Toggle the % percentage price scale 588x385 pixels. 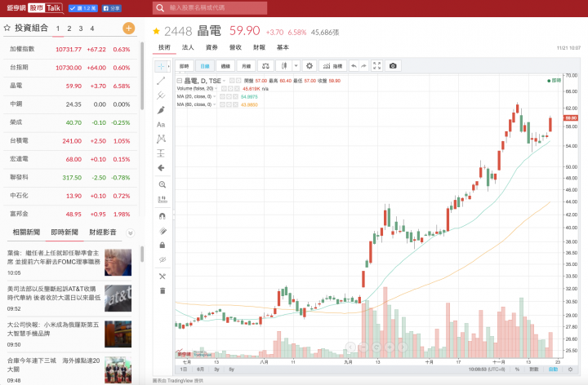pos(517,370)
